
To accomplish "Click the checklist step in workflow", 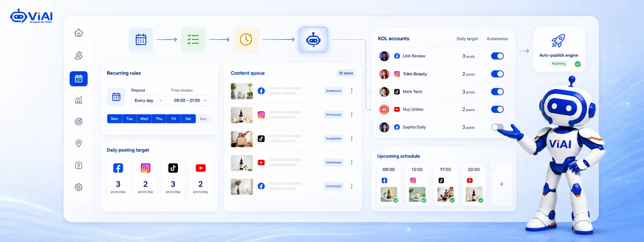I will pyautogui.click(x=193, y=39).
